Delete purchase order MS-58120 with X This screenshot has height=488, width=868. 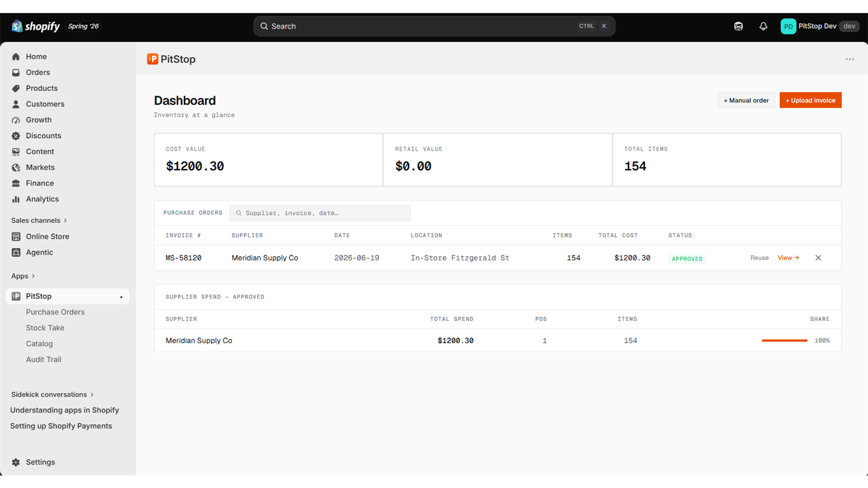pyautogui.click(x=818, y=258)
